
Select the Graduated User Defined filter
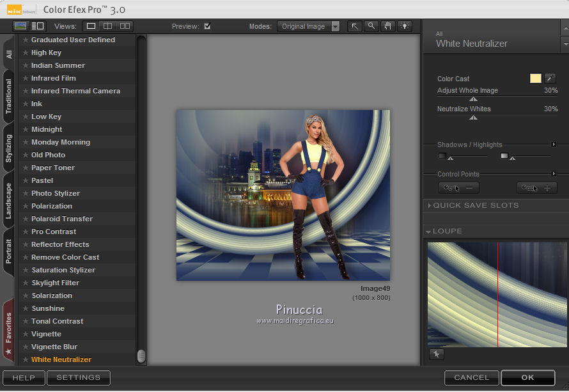pyautogui.click(x=77, y=40)
